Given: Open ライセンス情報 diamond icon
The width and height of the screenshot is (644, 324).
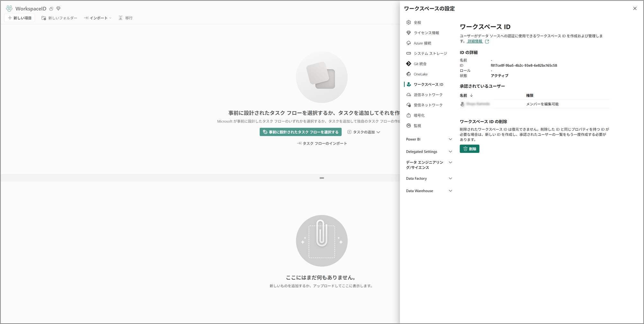Looking at the screenshot, I should tap(408, 33).
